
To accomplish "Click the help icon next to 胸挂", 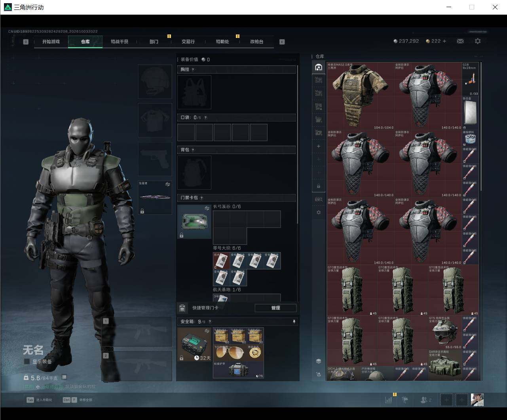I will pos(193,70).
